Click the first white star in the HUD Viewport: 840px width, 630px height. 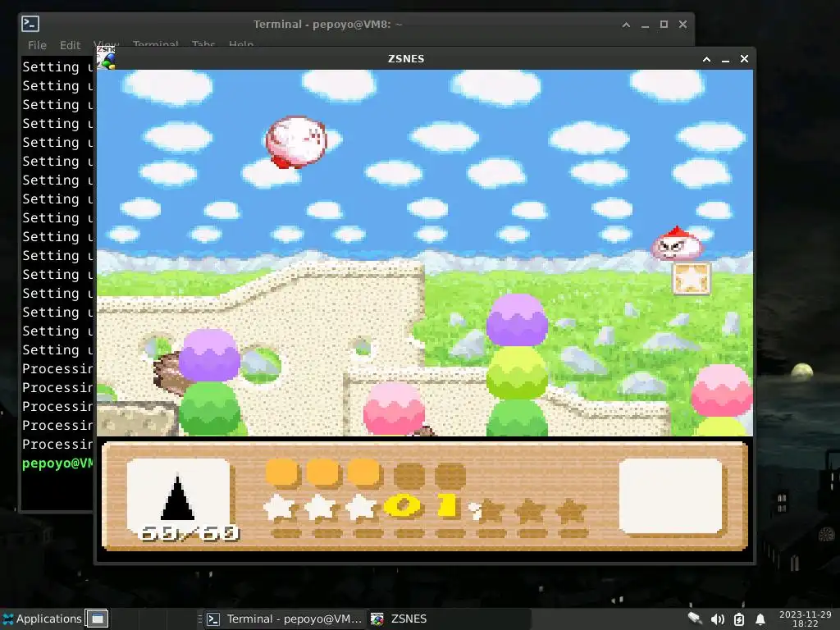coord(279,507)
